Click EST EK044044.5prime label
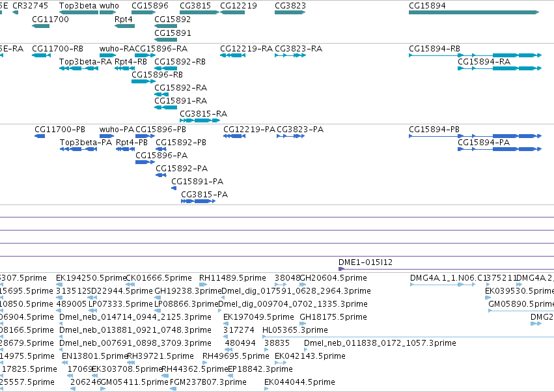 point(299,382)
